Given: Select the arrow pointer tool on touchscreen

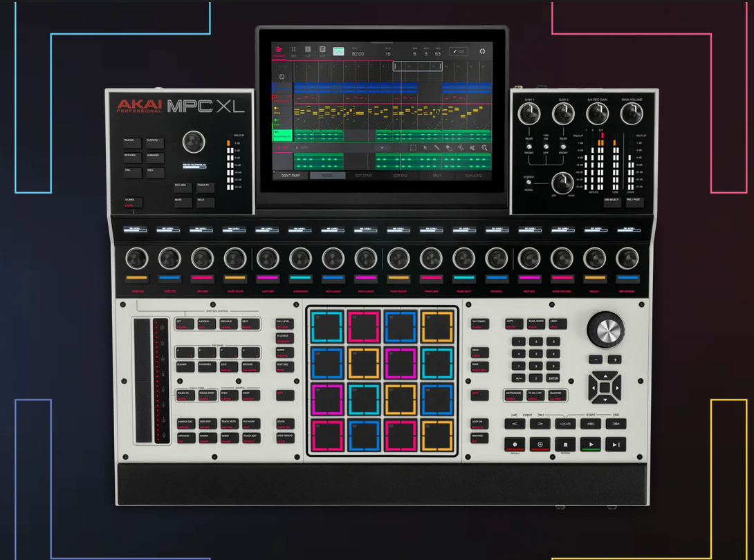Looking at the screenshot, I should [425, 147].
